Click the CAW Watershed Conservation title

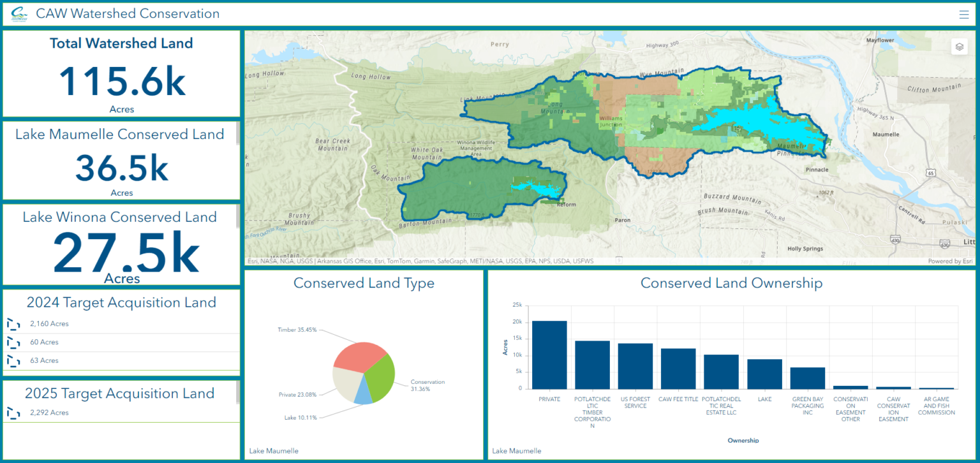129,13
